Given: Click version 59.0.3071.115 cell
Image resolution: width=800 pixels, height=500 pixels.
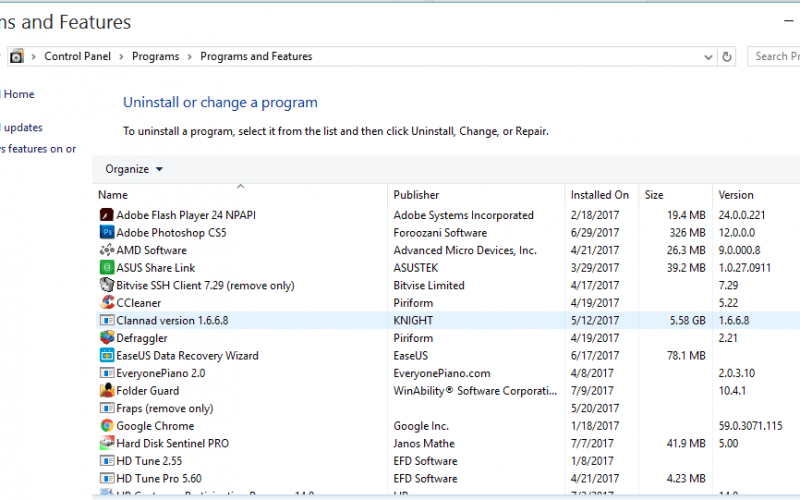Looking at the screenshot, I should pyautogui.click(x=750, y=426).
